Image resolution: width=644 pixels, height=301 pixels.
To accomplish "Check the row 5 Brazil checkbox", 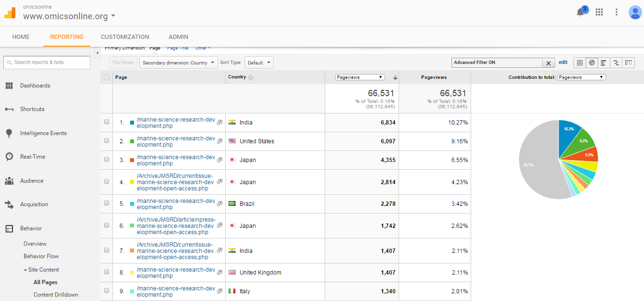I will click(107, 203).
